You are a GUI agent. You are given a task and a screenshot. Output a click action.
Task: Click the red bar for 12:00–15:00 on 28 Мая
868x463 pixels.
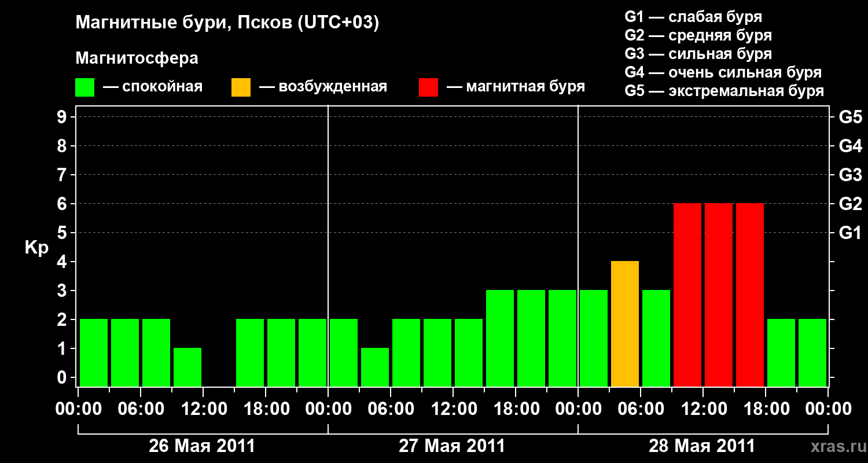tap(719, 295)
